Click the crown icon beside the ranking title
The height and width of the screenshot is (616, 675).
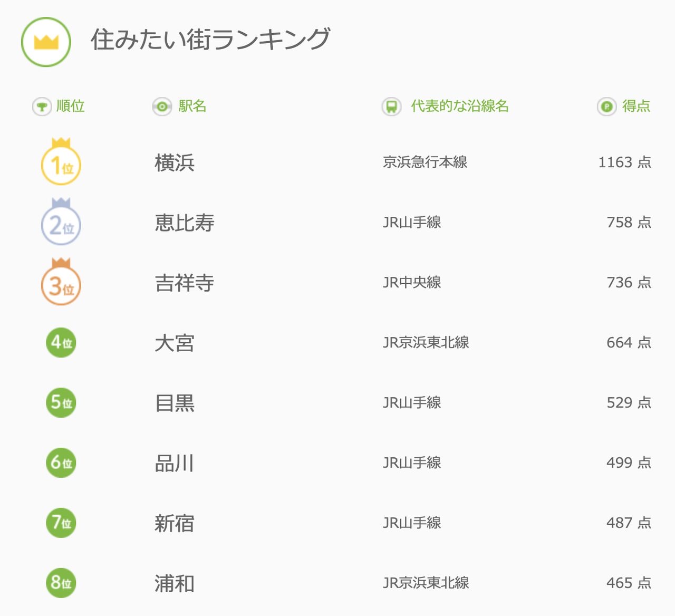coord(46,42)
